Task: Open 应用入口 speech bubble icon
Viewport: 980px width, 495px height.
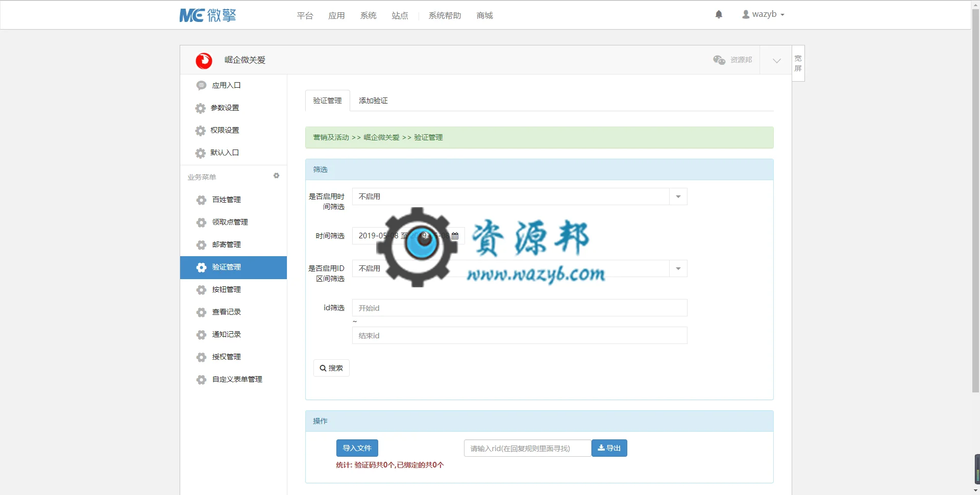Action: tap(201, 85)
